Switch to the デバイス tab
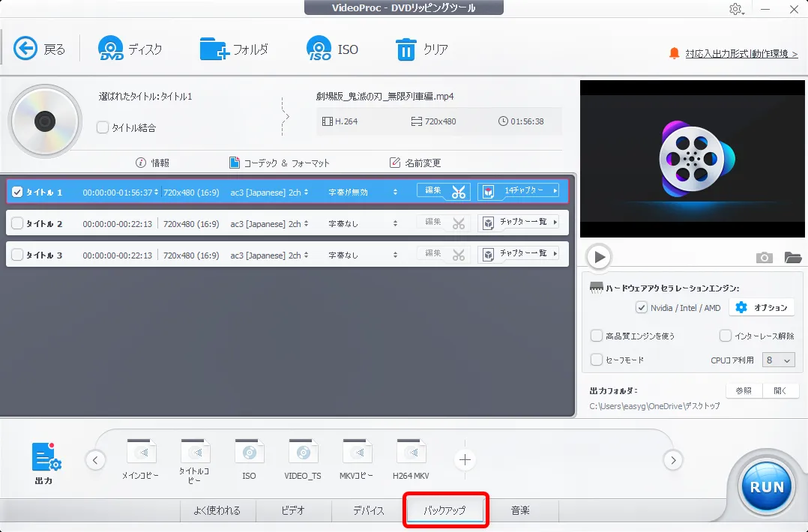 click(369, 510)
